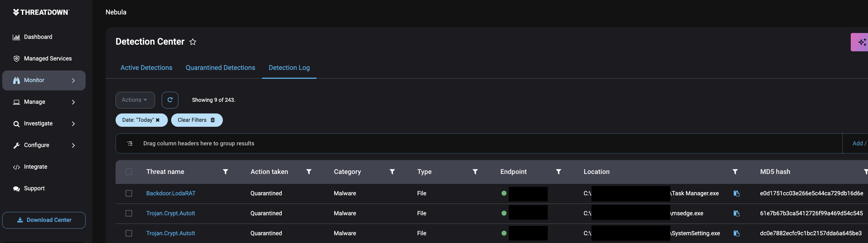Select the Detection Log tab
Viewport: 868px width, 243px height.
coord(289,68)
